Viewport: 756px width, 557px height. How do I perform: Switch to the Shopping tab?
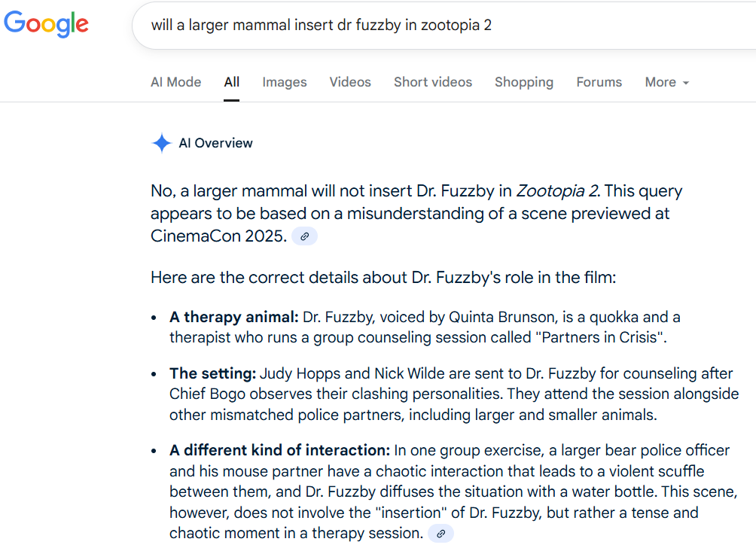coord(524,82)
